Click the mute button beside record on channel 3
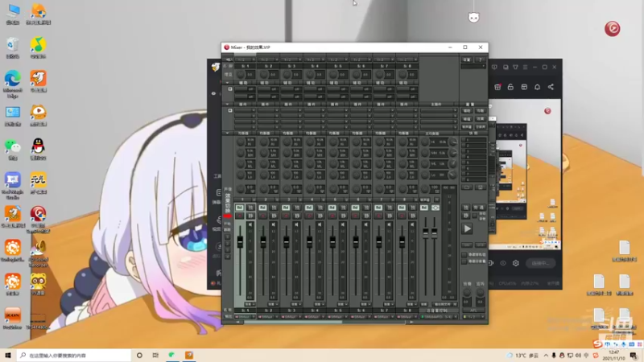The width and height of the screenshot is (644, 362). pos(296,216)
